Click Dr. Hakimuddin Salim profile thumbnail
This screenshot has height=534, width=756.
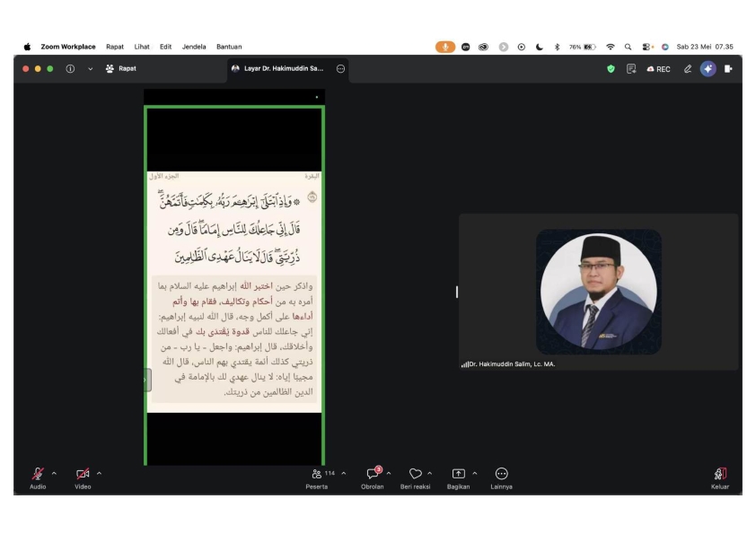point(598,292)
